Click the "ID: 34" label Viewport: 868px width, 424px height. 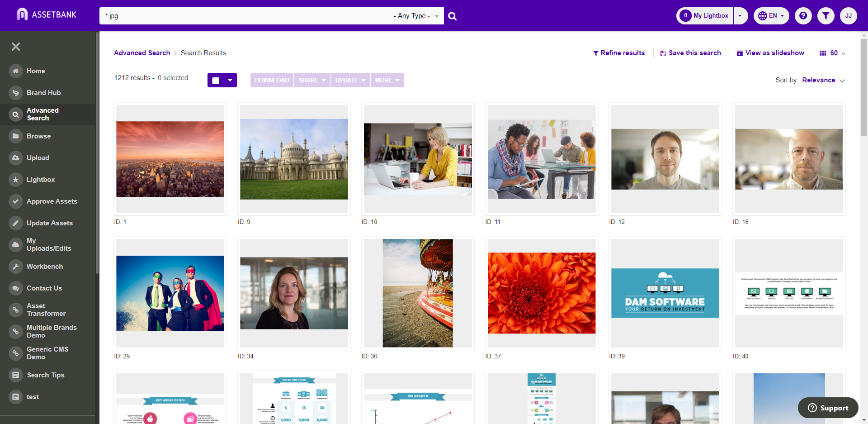pos(245,356)
